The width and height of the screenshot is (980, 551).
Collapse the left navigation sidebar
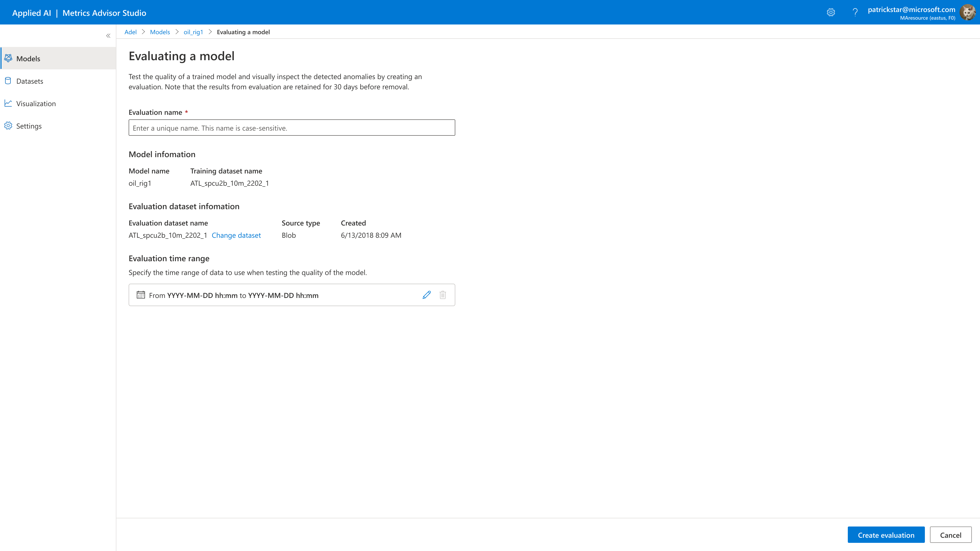click(x=108, y=36)
